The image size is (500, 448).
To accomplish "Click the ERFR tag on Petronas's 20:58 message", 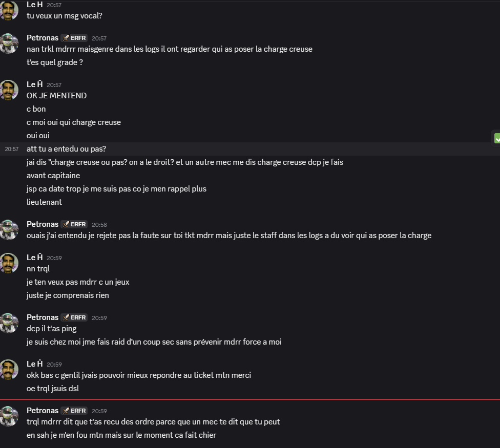I will [x=74, y=224].
